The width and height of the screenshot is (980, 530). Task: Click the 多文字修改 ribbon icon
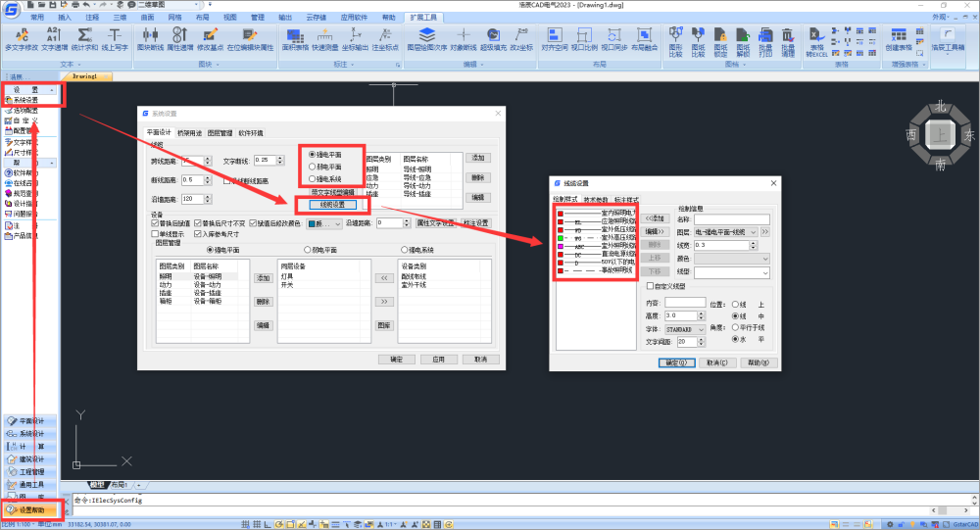[x=22, y=38]
